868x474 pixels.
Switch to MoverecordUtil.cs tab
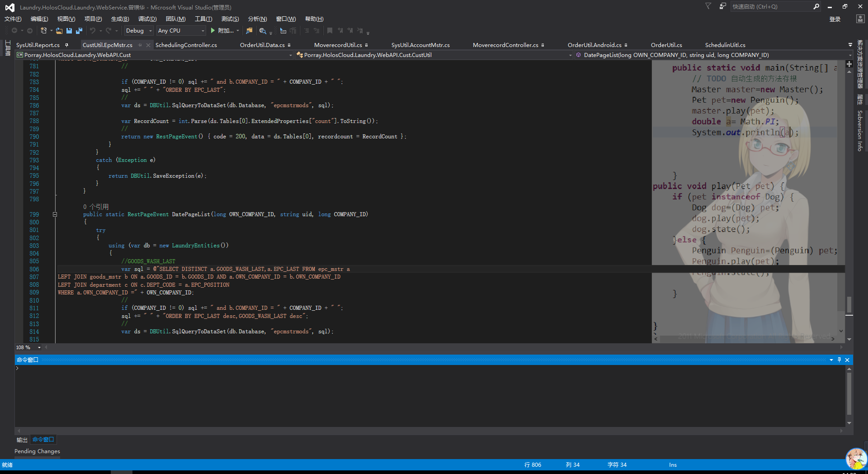(338, 45)
